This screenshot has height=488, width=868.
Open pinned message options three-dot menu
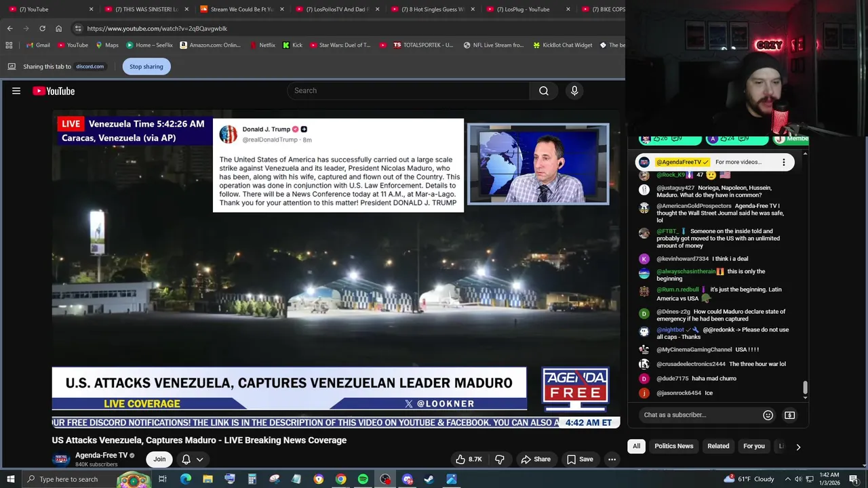pos(784,163)
